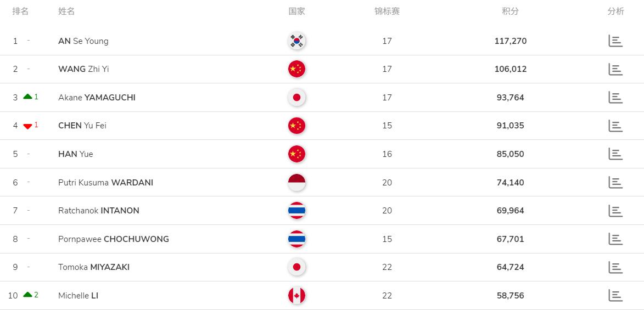Image resolution: width=644 pixels, height=310 pixels.
Task: Show analysis icon for Putri Kusuma WARDANI
Action: coord(615,182)
